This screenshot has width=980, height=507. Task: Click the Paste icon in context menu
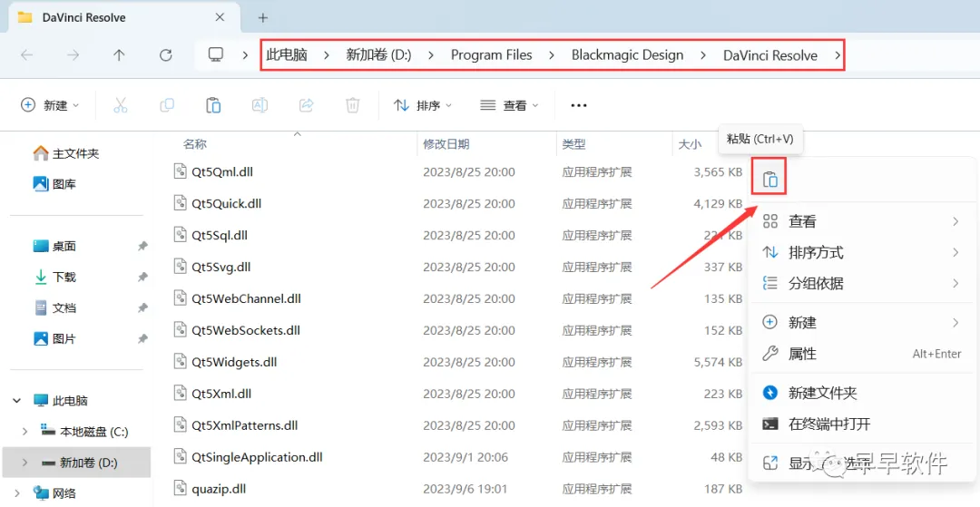tap(769, 180)
